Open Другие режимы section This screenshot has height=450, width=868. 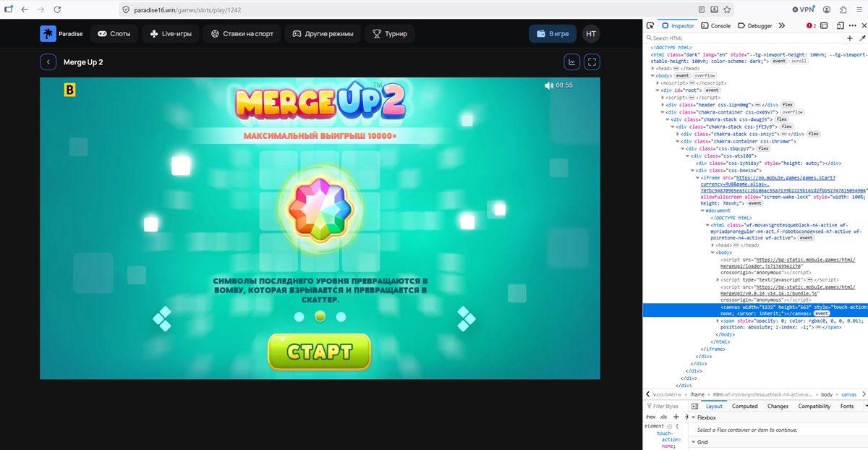323,33
